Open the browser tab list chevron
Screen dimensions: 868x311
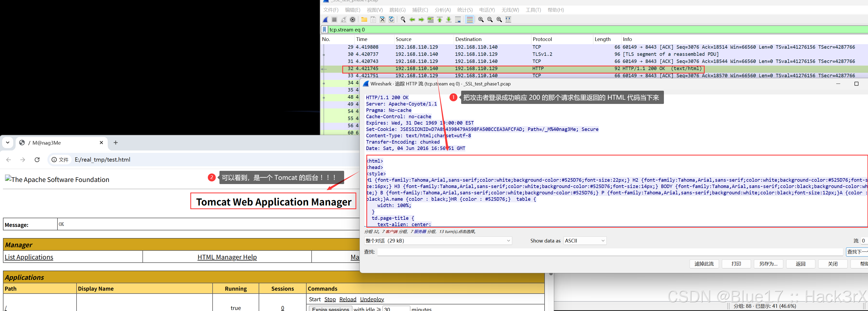pyautogui.click(x=7, y=142)
